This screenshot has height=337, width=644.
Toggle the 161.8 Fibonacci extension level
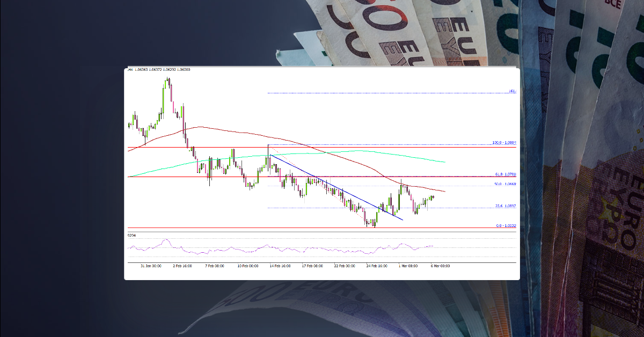(511, 91)
